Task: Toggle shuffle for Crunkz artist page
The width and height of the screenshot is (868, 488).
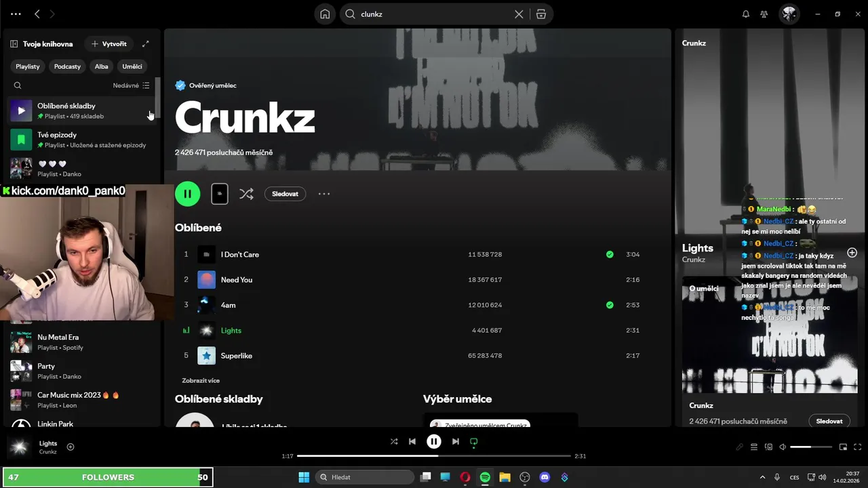Action: point(246,194)
